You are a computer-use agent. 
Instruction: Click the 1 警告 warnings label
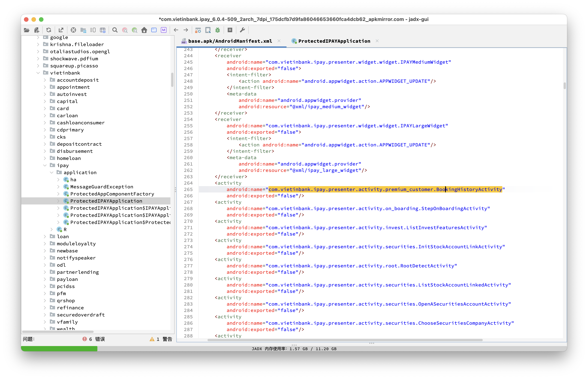pos(164,339)
